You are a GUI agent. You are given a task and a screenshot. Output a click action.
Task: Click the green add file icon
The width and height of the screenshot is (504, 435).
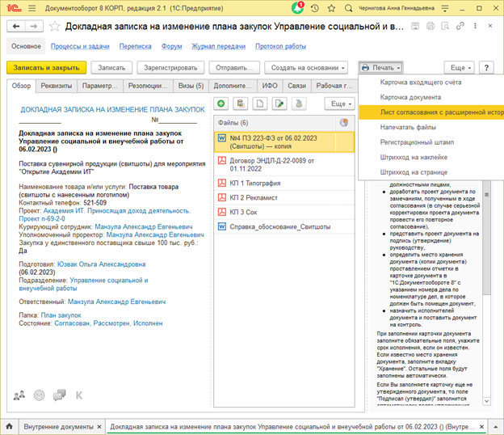(221, 103)
